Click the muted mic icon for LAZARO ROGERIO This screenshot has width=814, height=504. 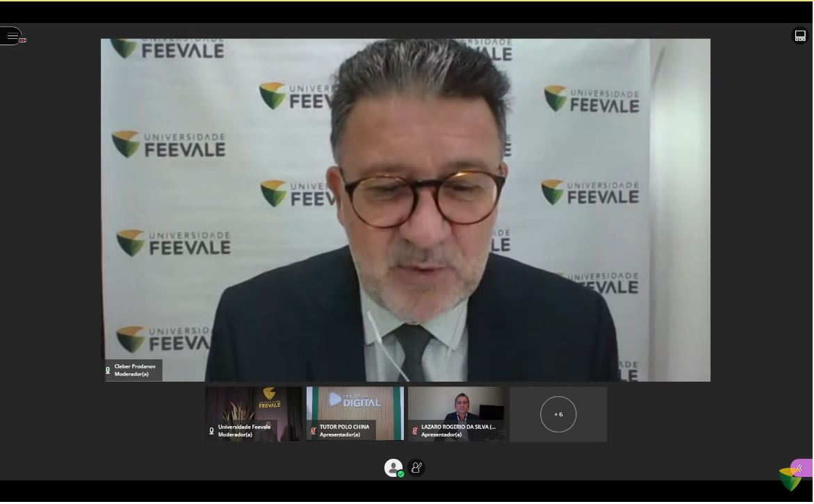click(415, 431)
